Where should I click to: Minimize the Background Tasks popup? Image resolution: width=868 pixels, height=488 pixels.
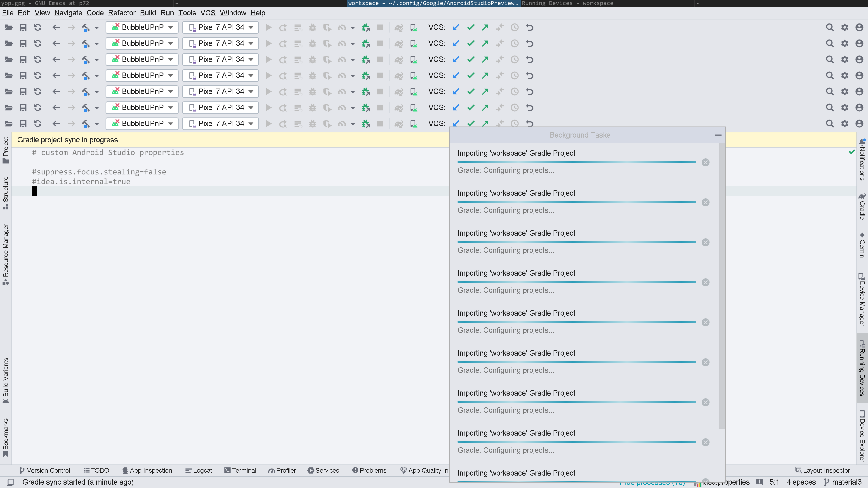(x=718, y=135)
